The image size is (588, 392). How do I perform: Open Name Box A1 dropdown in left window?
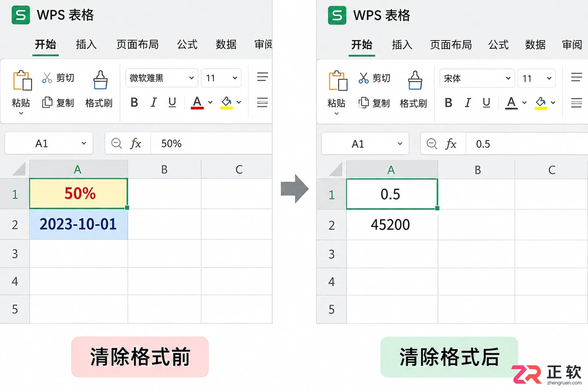[84, 143]
